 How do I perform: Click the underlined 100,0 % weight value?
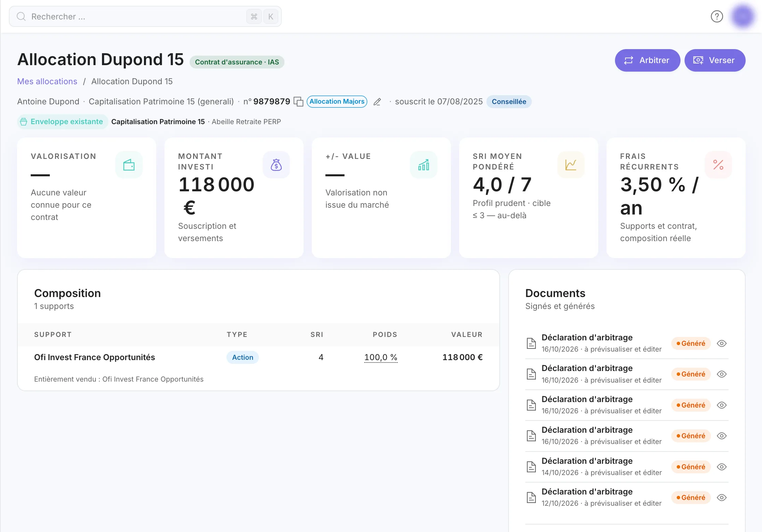[381, 357]
